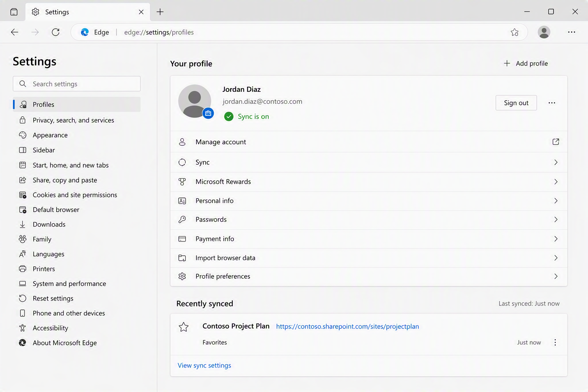Click the address bar URL edge://settings/profiles
Image resolution: width=588 pixels, height=392 pixels.
pos(159,32)
